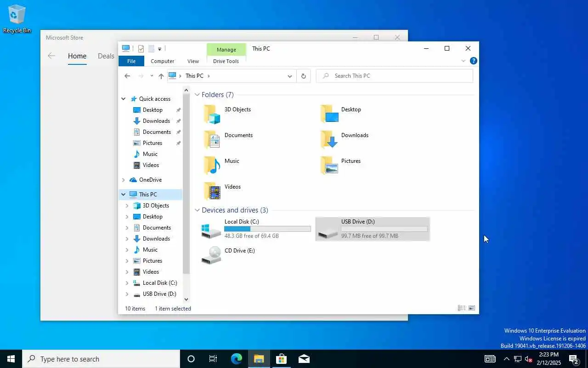Expand the ribbon with the chevron
The image size is (588, 368).
point(463,61)
